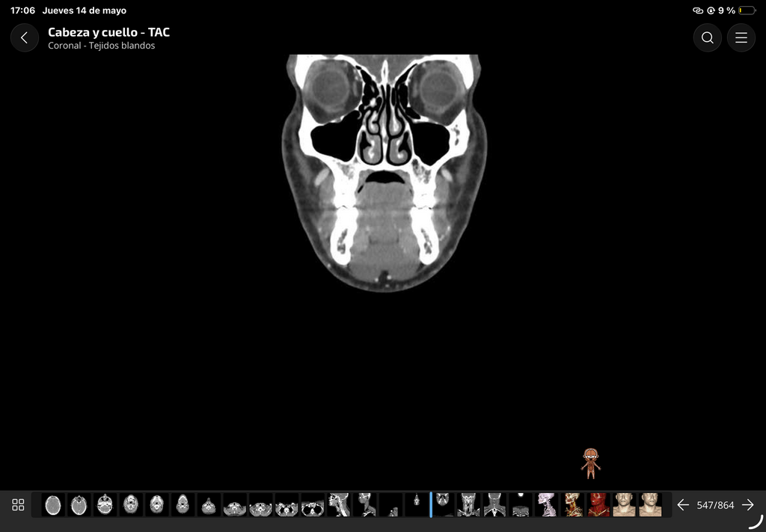
Task: Select the first sagittal neck thumbnail
Action: pos(339,505)
